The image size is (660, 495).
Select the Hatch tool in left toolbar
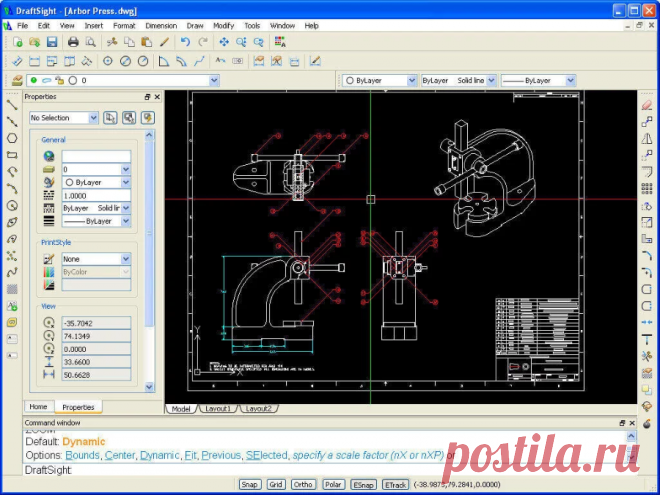(x=12, y=289)
